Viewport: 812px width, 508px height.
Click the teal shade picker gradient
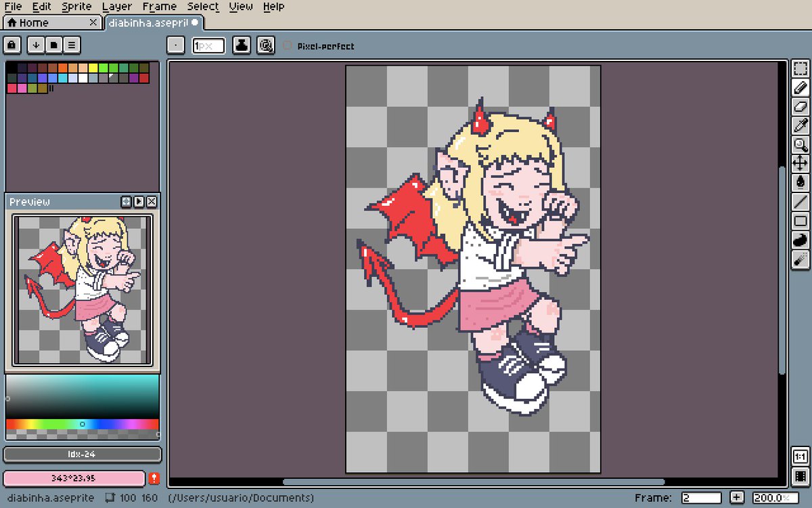tap(83, 396)
